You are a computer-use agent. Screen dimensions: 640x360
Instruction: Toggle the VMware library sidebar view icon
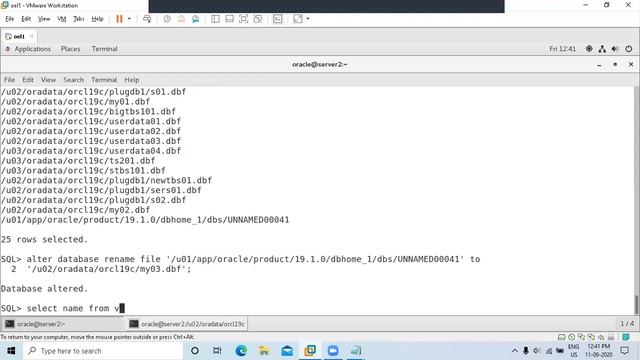coord(215,19)
